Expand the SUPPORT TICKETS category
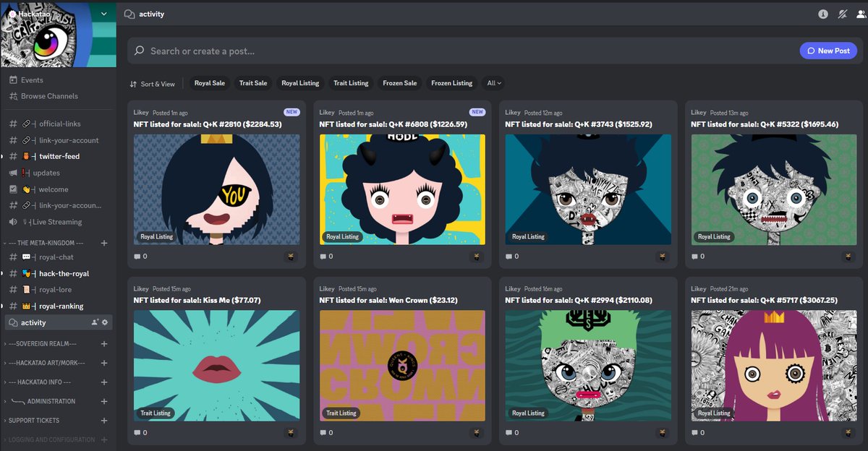The image size is (868, 451). click(32, 421)
